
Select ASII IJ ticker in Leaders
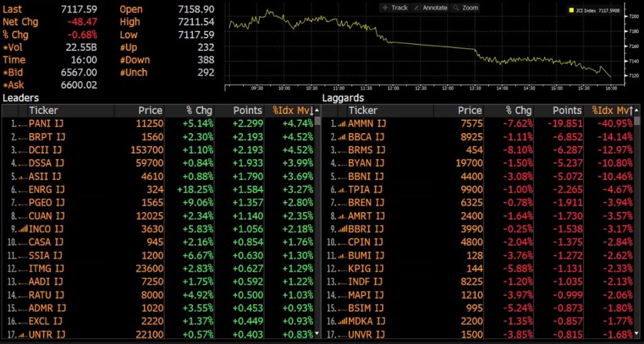[46, 176]
